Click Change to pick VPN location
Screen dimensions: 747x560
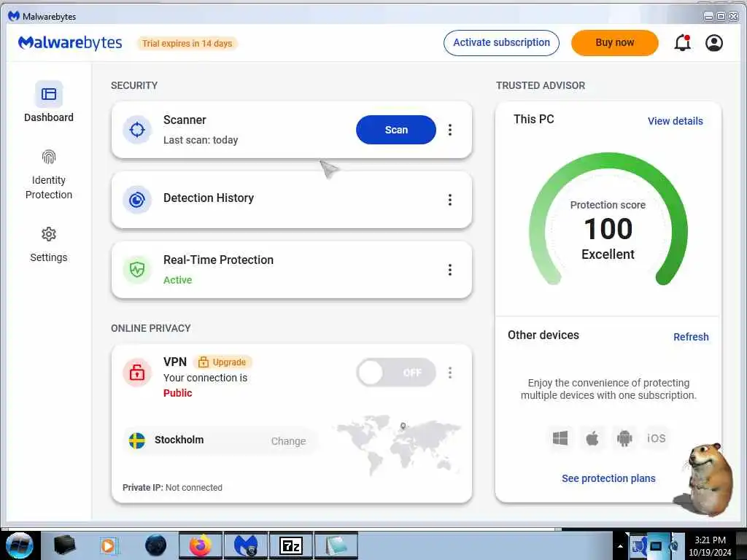click(x=288, y=441)
